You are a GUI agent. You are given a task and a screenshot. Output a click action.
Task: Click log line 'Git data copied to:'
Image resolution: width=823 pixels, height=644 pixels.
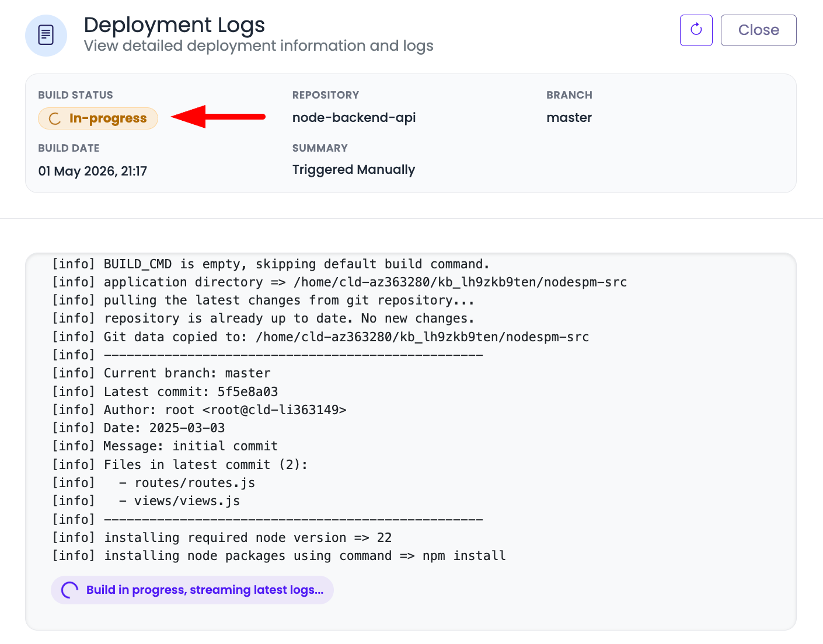coord(320,337)
